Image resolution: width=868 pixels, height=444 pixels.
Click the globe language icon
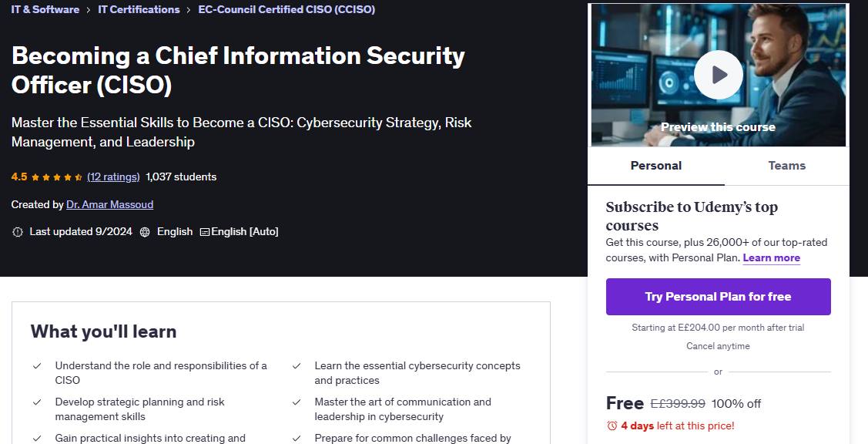[145, 232]
